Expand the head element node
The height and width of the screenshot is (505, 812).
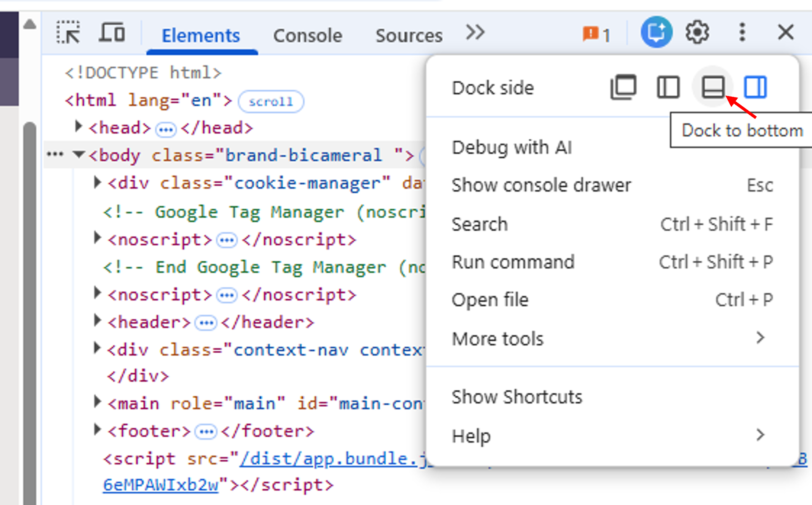point(78,127)
